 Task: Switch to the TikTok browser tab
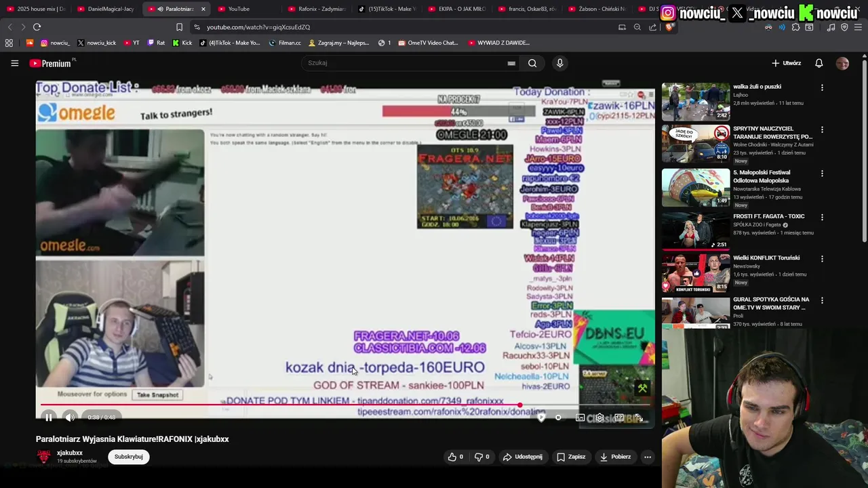(387, 9)
